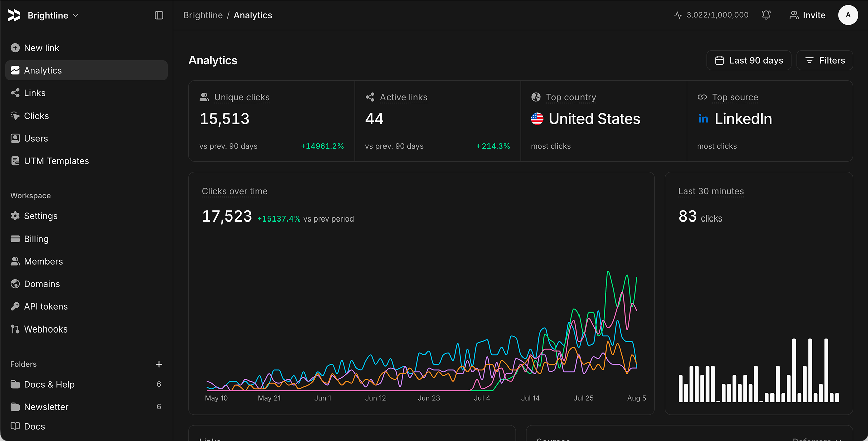
Task: Open the Brightline workspace switcher dropdown
Action: click(x=53, y=15)
